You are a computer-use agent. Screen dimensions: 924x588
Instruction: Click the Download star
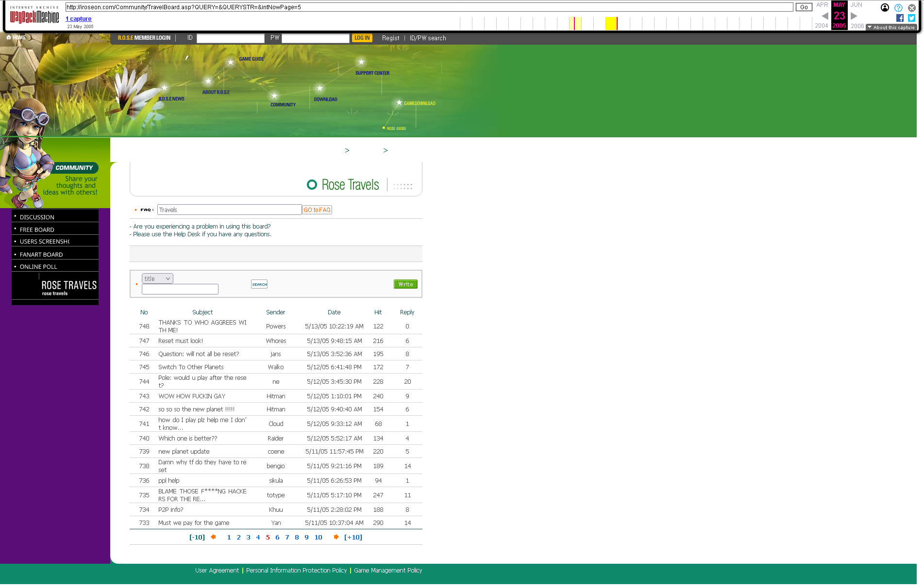pyautogui.click(x=319, y=88)
